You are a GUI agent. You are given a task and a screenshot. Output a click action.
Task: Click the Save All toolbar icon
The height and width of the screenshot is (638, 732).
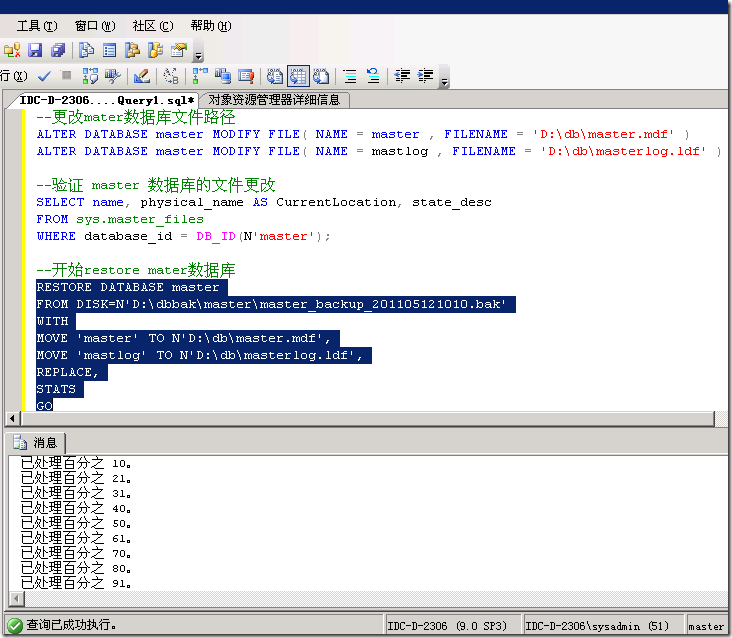click(x=57, y=50)
